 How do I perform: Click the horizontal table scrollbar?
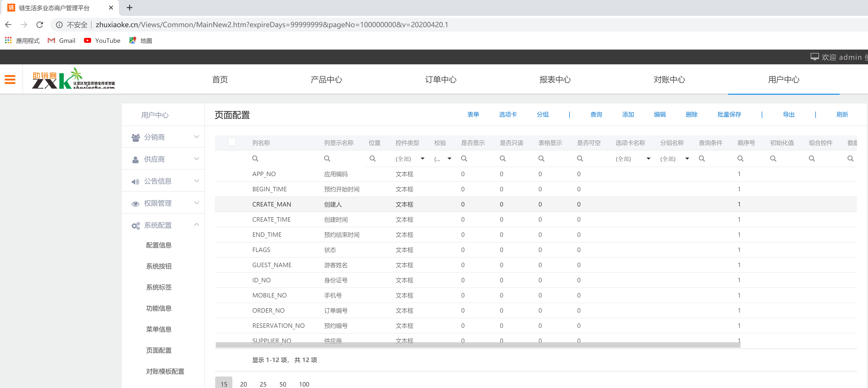[477, 345]
